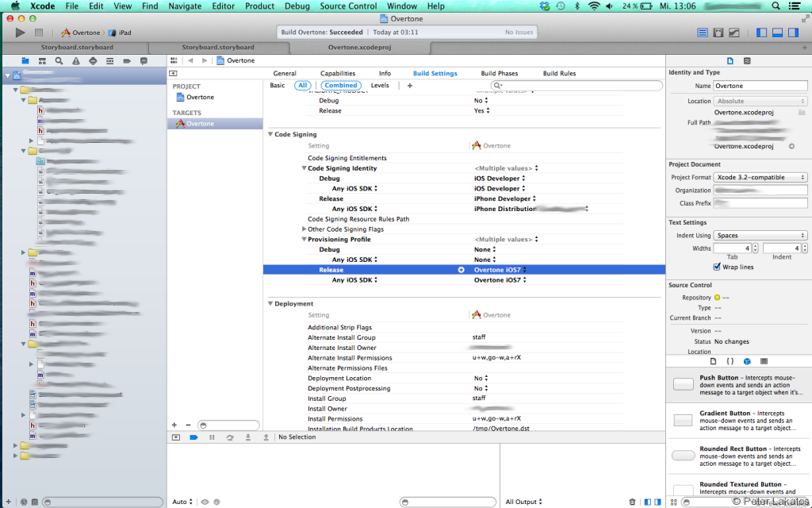The height and width of the screenshot is (508, 812).
Task: Open the Object library cube icon
Action: [747, 361]
